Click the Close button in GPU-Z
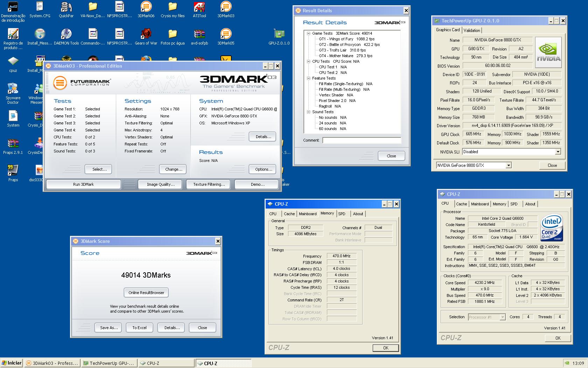This screenshot has height=368, width=588. pyautogui.click(x=552, y=165)
